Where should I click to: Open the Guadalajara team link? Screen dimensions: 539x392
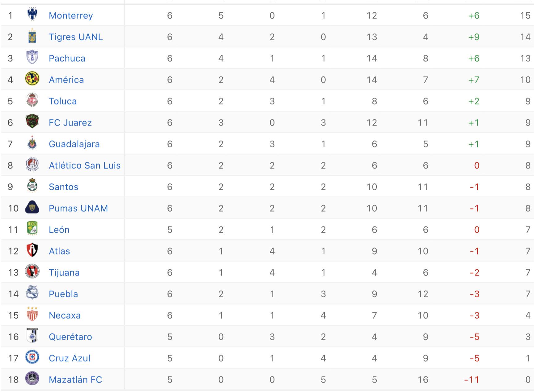point(74,144)
